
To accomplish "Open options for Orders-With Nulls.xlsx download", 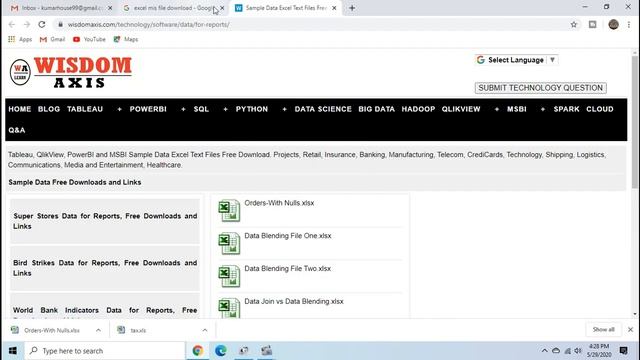I will point(98,330).
